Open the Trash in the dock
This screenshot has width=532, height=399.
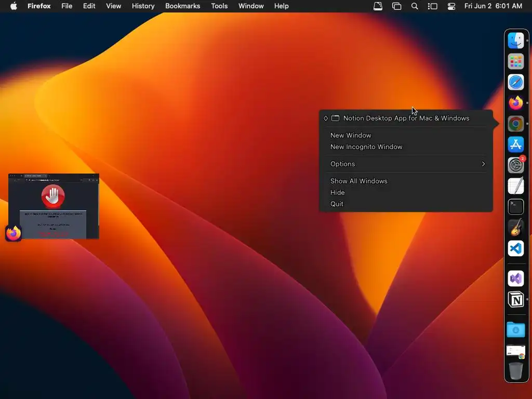point(516,371)
